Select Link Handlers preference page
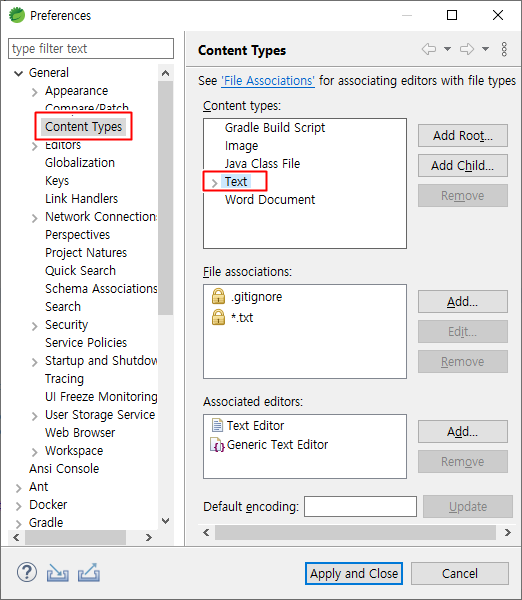 point(81,199)
